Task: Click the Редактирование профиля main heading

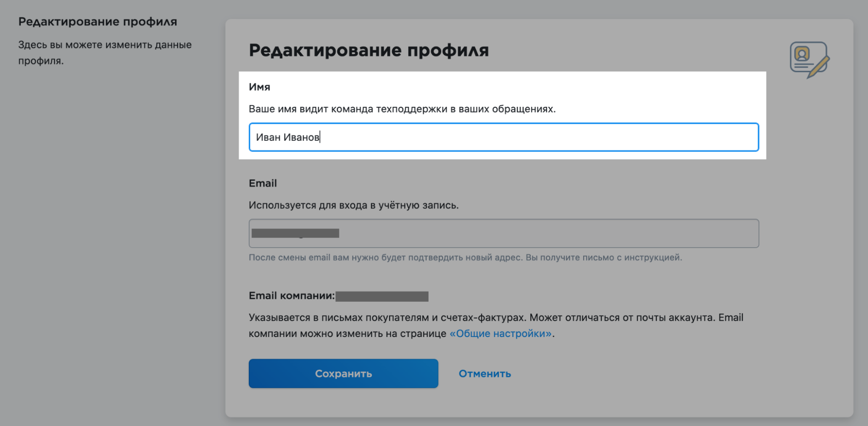Action: (369, 50)
